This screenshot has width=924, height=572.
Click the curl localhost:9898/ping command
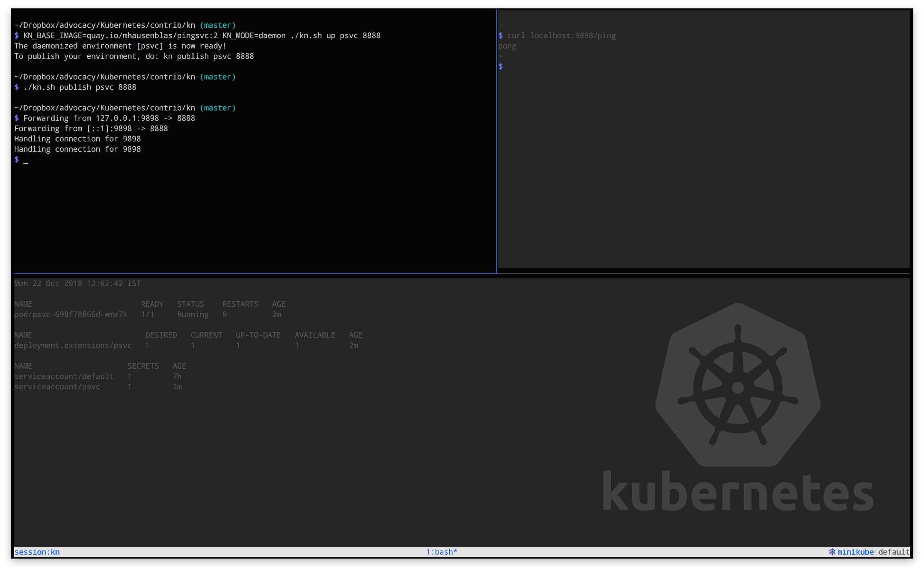(x=561, y=35)
